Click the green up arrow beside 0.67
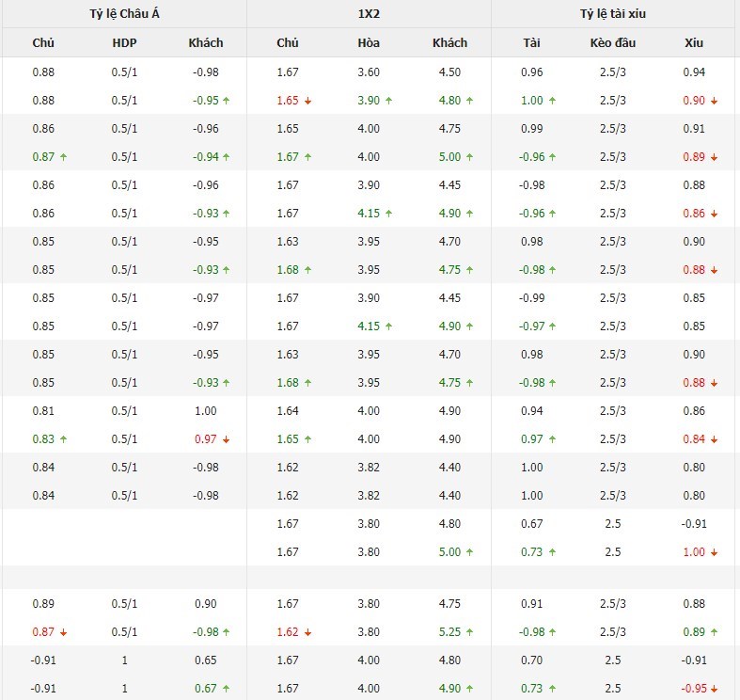The image size is (740, 700). [x=227, y=689]
